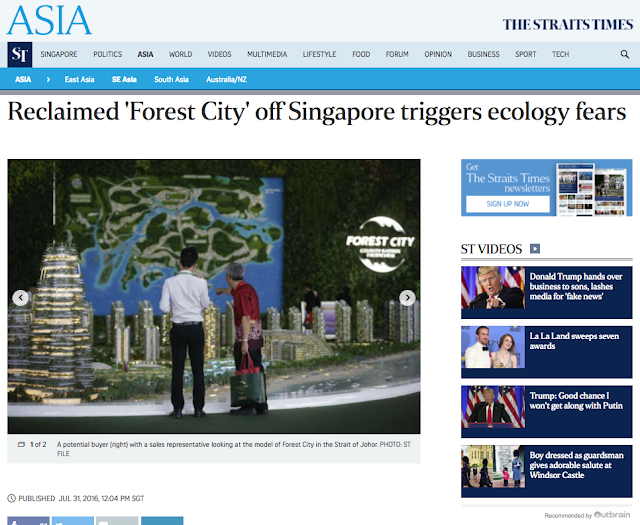Viewport: 640px width, 525px height.
Task: Open Trump Putin video link
Action: coord(576,400)
